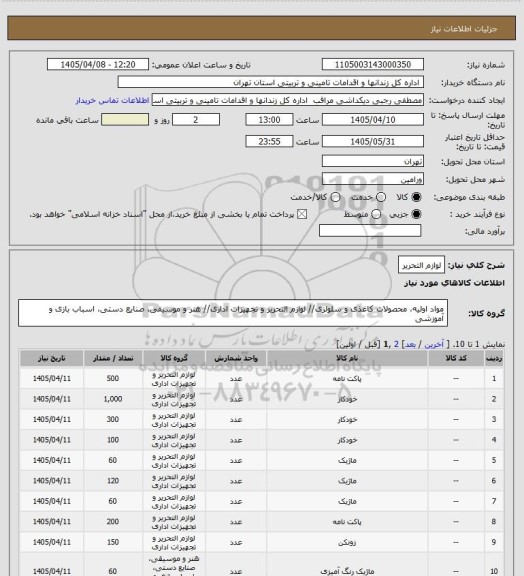Choose the متوسط purchase type radio
The height and width of the screenshot is (576, 524).
click(376, 214)
